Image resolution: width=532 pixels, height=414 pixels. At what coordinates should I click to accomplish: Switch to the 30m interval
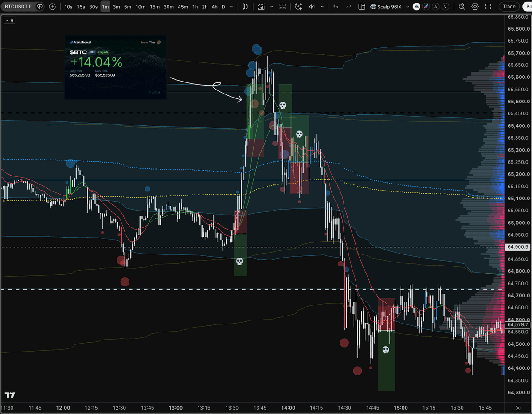pyautogui.click(x=168, y=7)
